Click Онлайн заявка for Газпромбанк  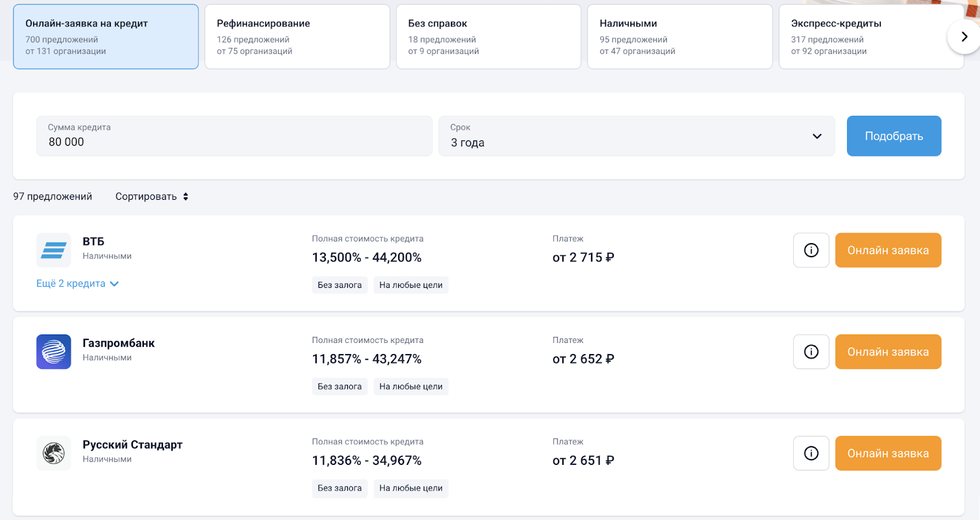pyautogui.click(x=888, y=352)
